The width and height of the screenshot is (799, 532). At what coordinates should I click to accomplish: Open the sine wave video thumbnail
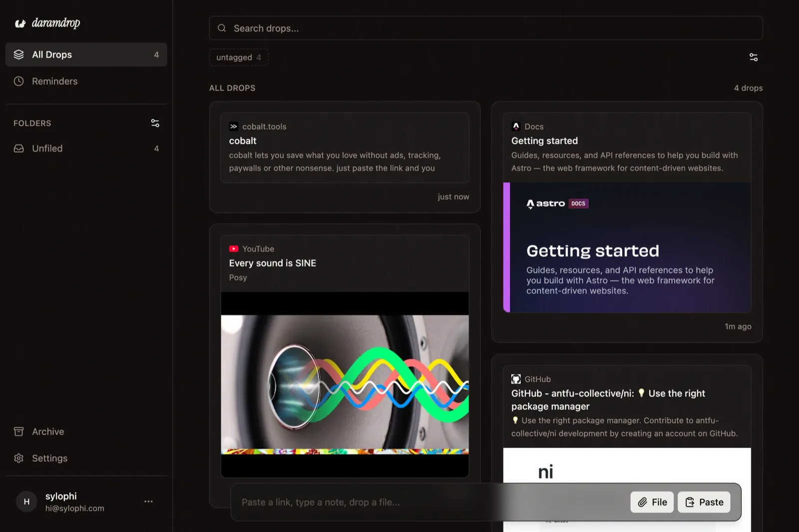click(x=345, y=385)
